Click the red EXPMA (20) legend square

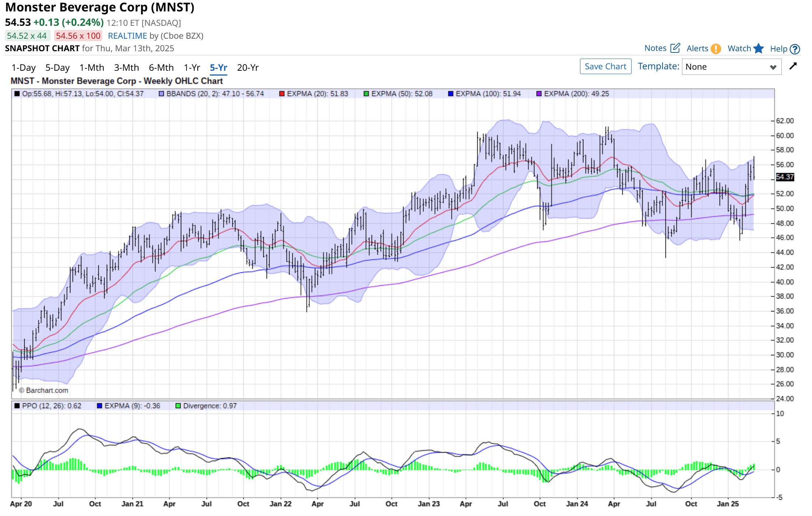click(x=281, y=94)
